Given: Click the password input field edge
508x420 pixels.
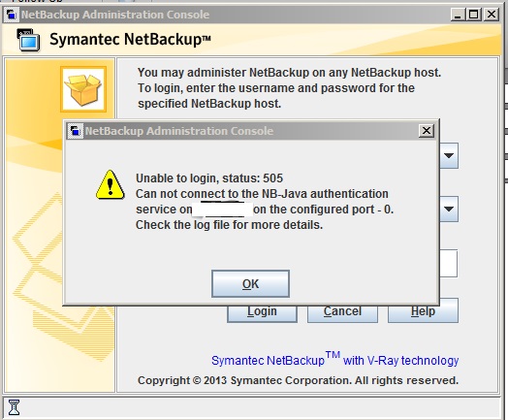Looking at the screenshot, I should tap(449, 263).
